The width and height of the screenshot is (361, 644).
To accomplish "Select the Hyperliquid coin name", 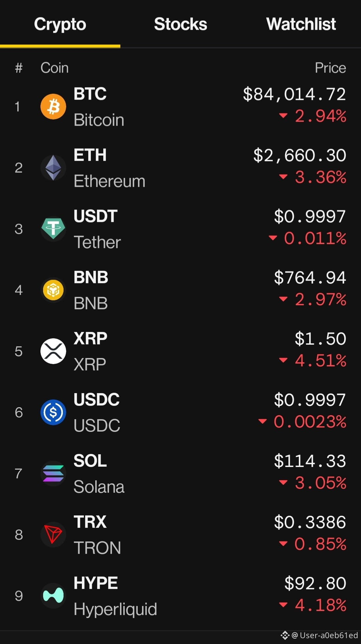I will click(115, 609).
